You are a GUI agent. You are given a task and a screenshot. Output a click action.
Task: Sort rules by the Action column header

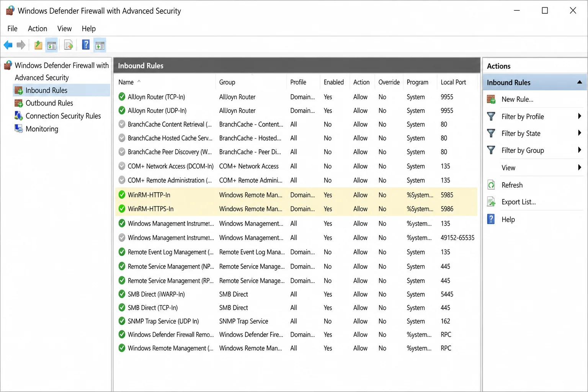tap(361, 82)
